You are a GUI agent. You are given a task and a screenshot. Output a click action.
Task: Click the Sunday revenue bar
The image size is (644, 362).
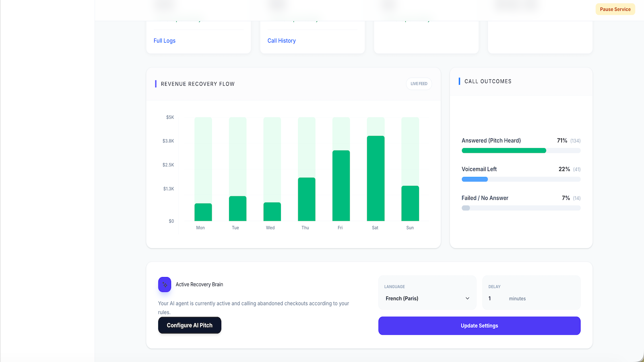point(410,204)
